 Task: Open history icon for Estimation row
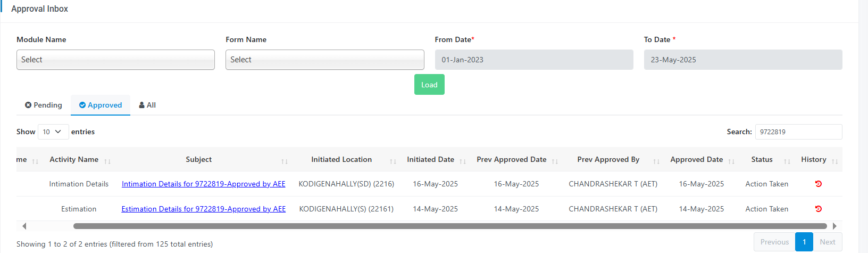click(818, 209)
